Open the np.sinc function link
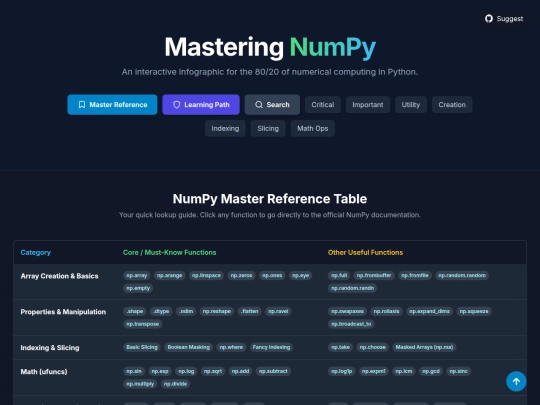This screenshot has height=405, width=540. pos(458,371)
